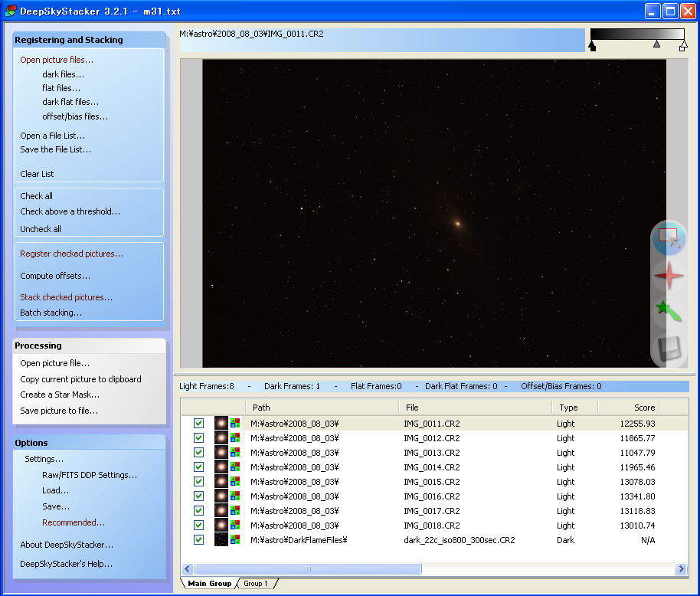The height and width of the screenshot is (596, 700).
Task: Open DeepSkyStacker's Help...
Action: (66, 563)
